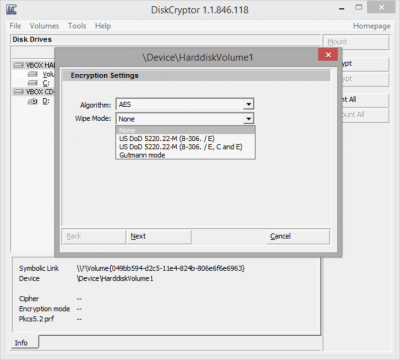The image size is (400, 360).
Task: Click the Wipe Mode dropdown arrow
Action: point(248,119)
